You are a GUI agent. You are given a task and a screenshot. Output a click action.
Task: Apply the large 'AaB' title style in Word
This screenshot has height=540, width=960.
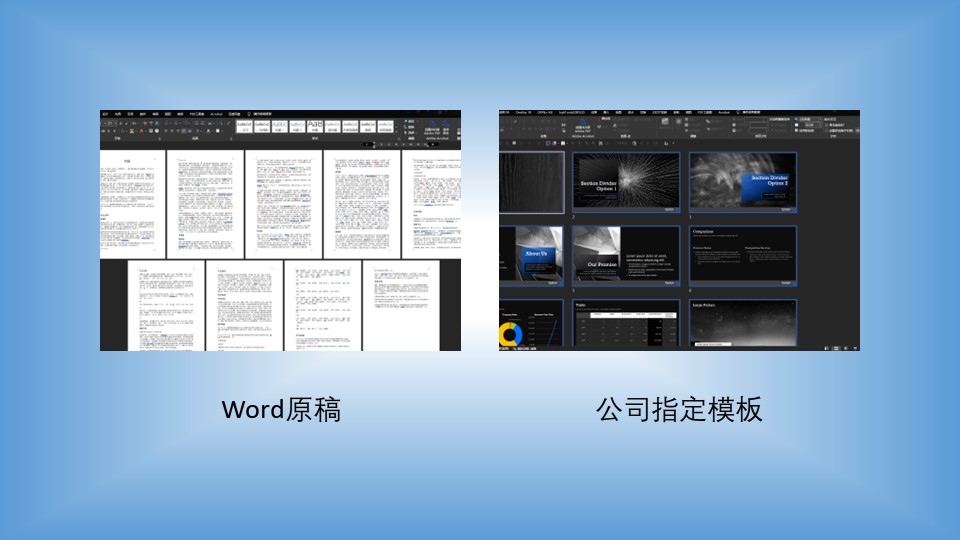[x=315, y=126]
